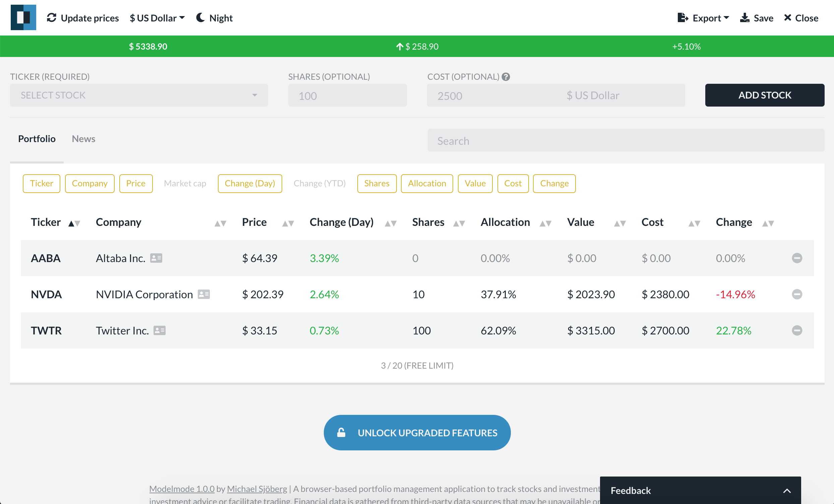Remove the AABA row via minus icon

[797, 258]
